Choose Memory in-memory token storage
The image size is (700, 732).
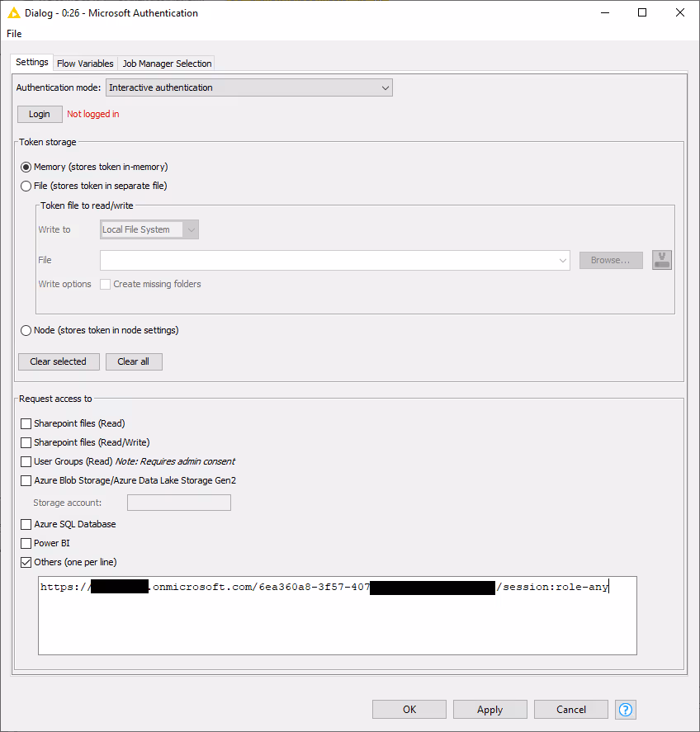tap(26, 167)
